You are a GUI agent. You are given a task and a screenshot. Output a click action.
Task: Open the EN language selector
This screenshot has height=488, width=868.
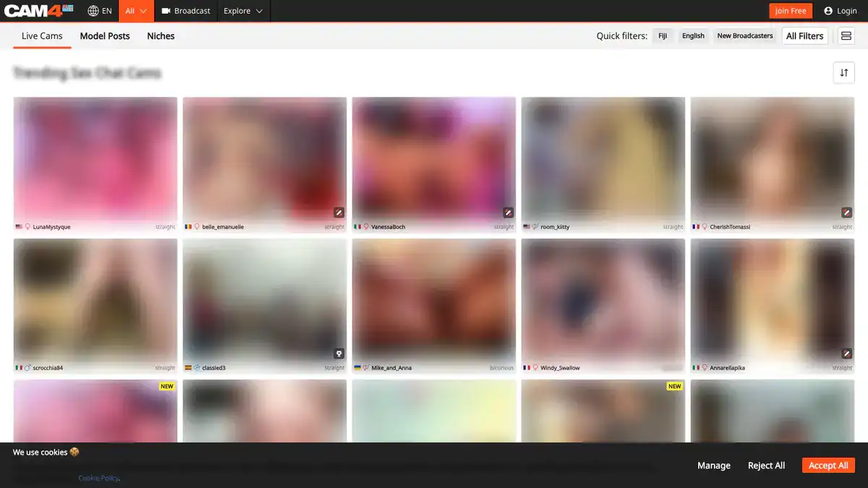click(100, 11)
